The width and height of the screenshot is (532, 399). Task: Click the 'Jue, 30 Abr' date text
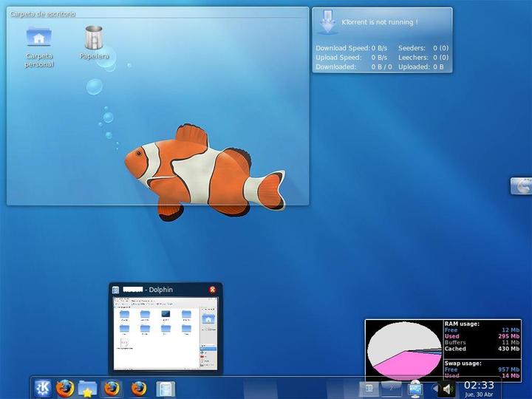coord(479,395)
